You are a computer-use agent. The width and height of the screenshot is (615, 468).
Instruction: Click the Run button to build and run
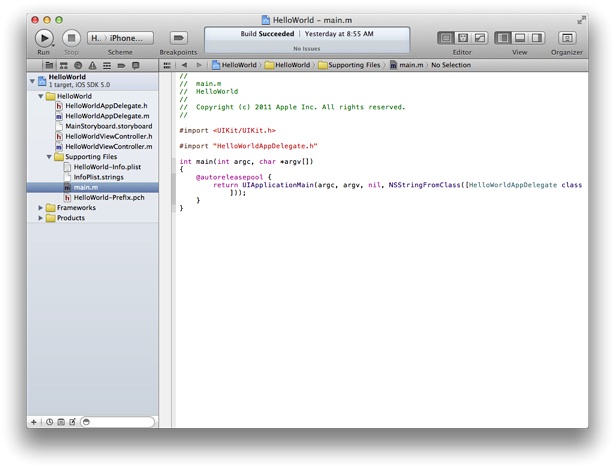click(44, 38)
